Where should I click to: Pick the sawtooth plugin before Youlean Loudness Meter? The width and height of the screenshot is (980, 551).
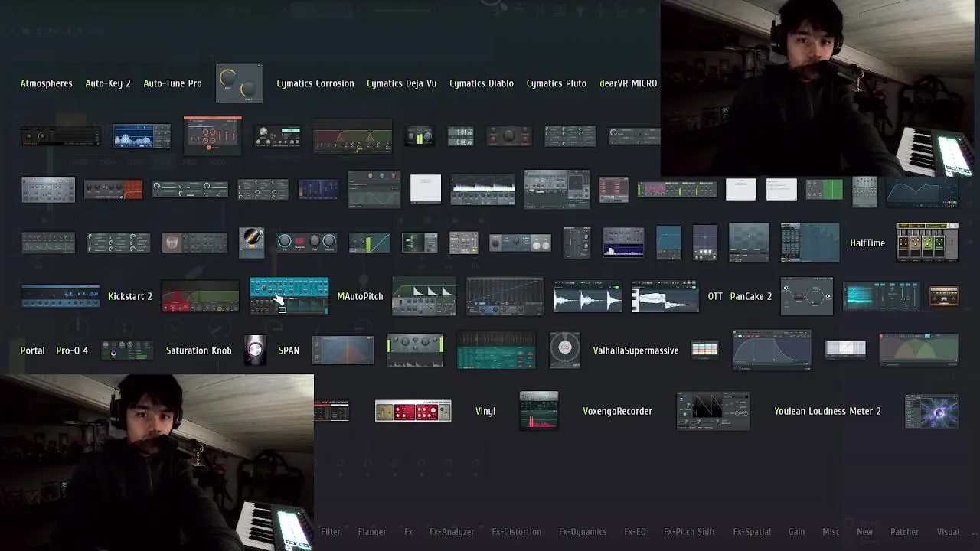[713, 411]
